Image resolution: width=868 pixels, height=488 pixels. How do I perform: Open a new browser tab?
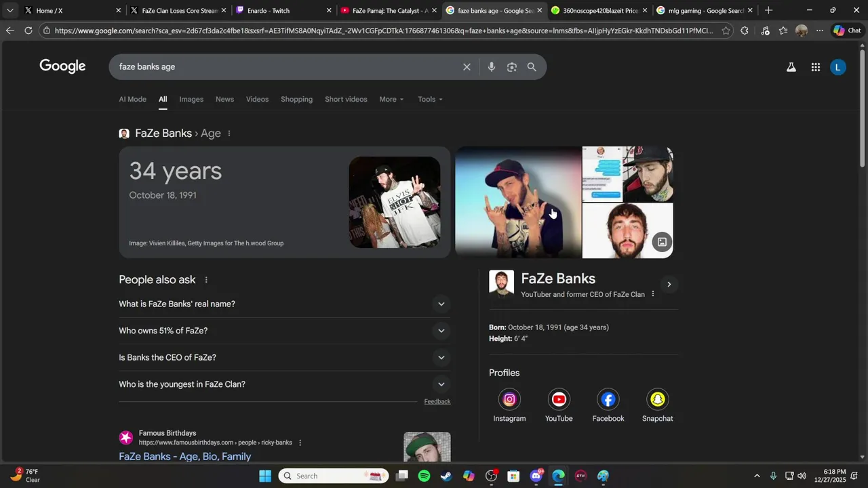click(768, 10)
